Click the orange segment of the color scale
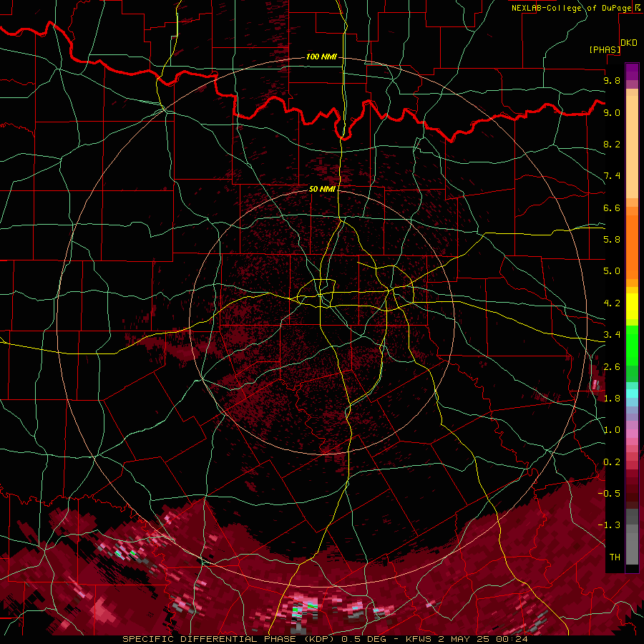Image resolution: width=644 pixels, height=644 pixels. coord(632,248)
